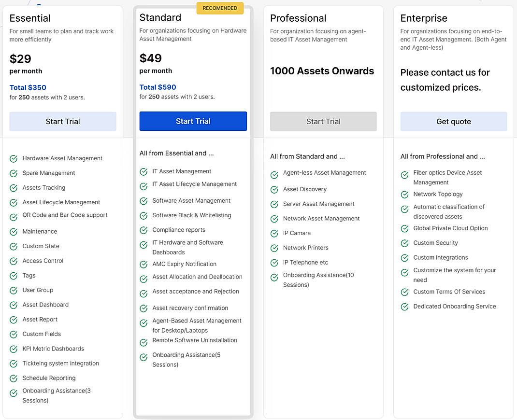517x420 pixels.
Task: Select the Enterprise plan heading
Action: coord(424,18)
